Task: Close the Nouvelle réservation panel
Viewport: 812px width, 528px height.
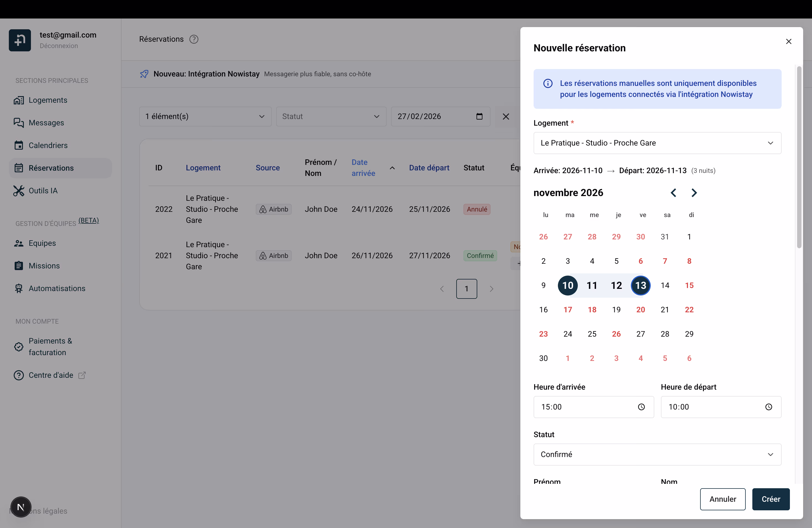Action: [x=789, y=42]
